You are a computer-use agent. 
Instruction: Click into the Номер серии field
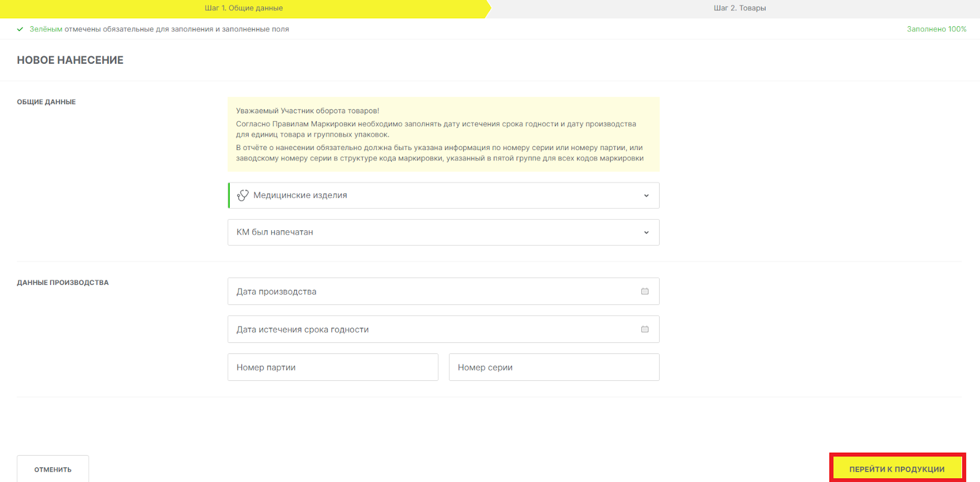click(554, 367)
